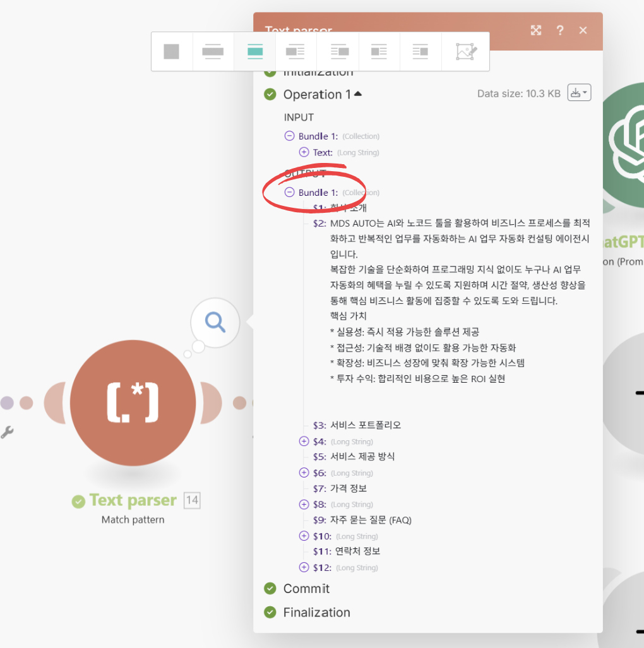The height and width of the screenshot is (648, 644).
Task: Click the $3 서비스 포트폴리오 value
Action: [366, 425]
